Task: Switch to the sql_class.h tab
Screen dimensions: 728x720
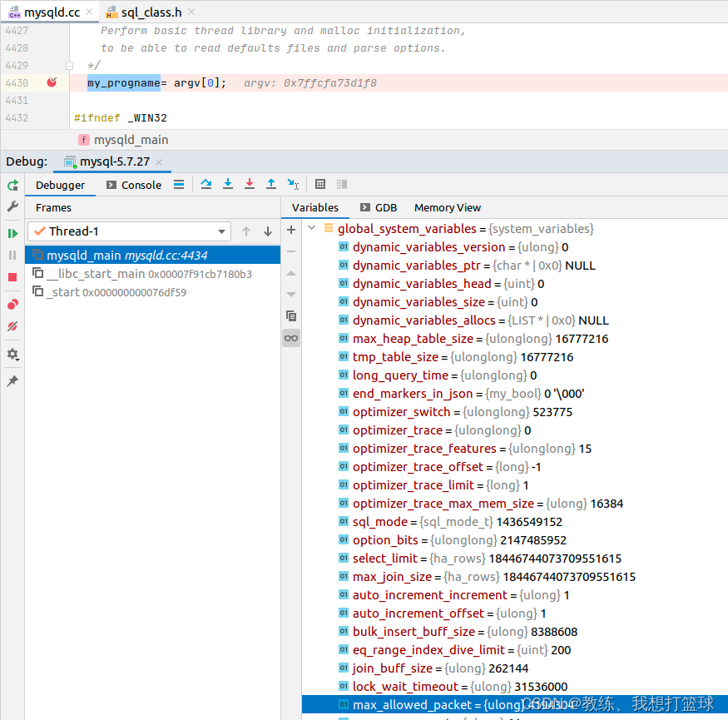Action: coord(148,12)
